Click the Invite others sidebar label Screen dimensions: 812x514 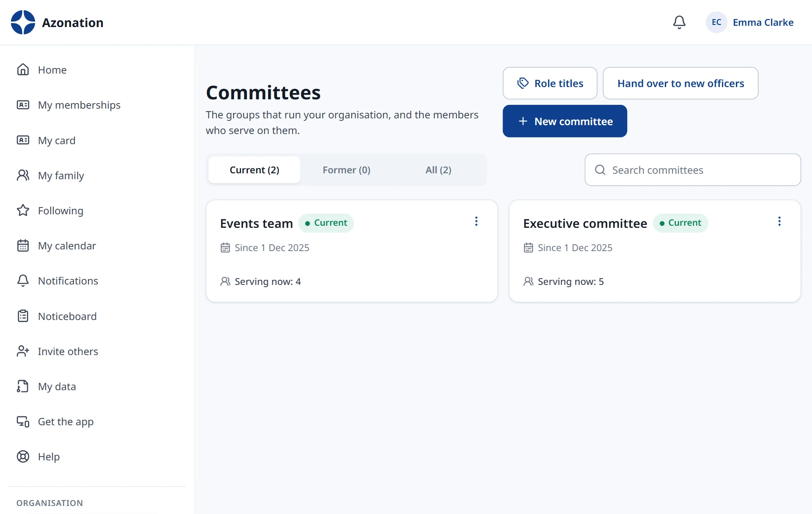pos(68,351)
